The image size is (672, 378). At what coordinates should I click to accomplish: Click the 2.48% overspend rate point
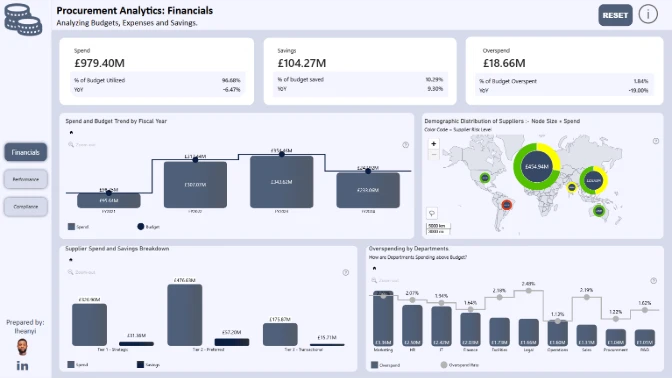pyautogui.click(x=528, y=291)
